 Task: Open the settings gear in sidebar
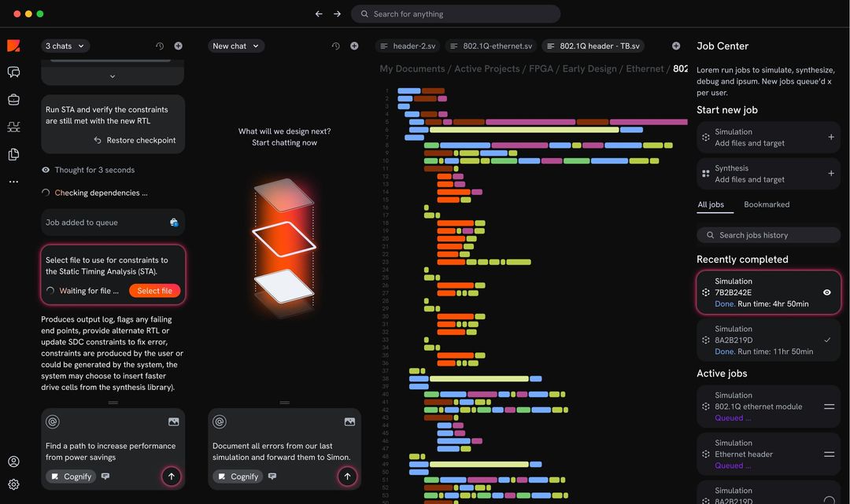click(13, 484)
